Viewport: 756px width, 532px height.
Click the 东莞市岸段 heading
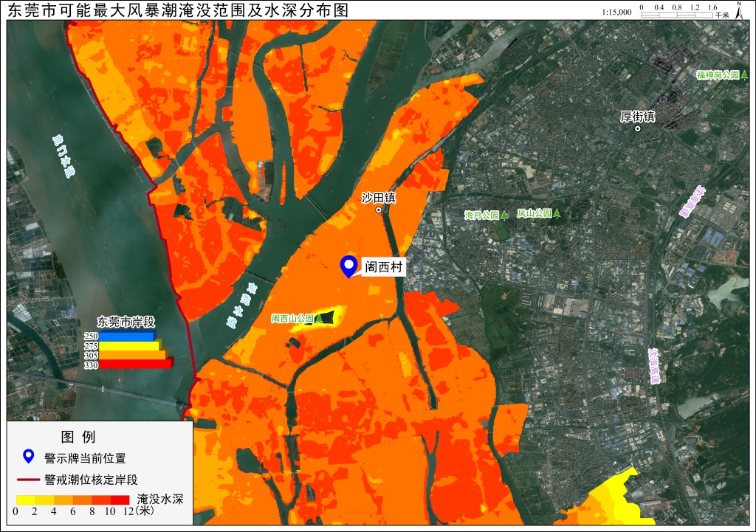[126, 322]
